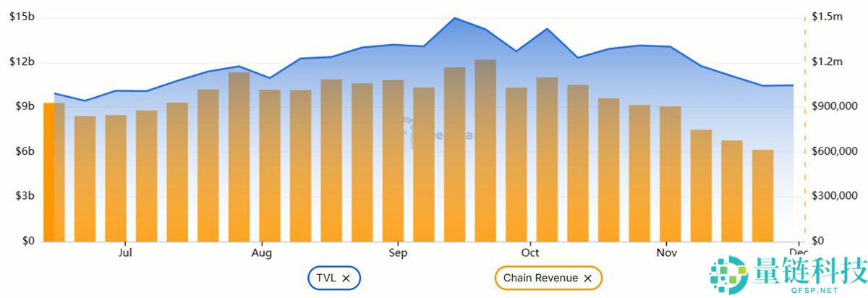Remove Chain Revenue with its X icon
Viewport: 868px width, 298px height.
pos(587,278)
